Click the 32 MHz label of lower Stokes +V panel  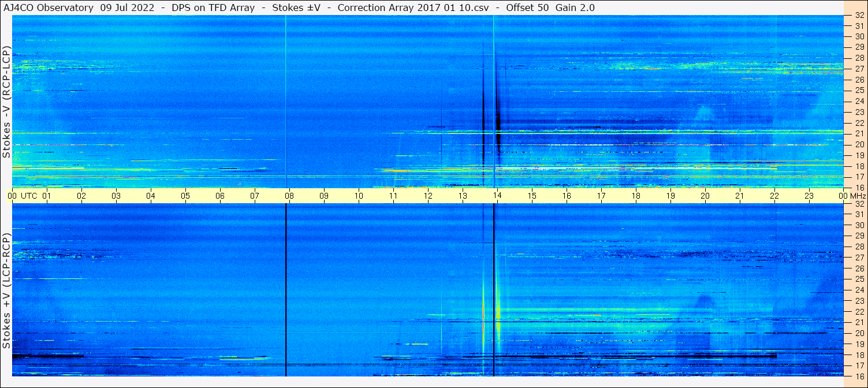coord(859,204)
